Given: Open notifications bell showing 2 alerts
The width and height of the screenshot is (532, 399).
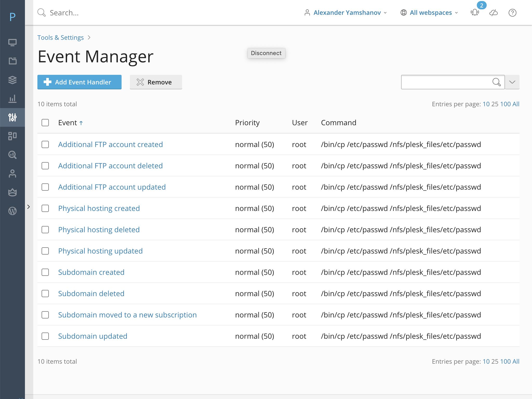Looking at the screenshot, I should click(475, 12).
